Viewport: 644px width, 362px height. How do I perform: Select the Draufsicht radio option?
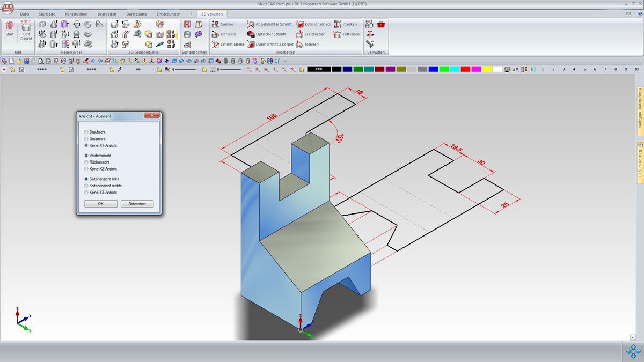click(x=86, y=132)
